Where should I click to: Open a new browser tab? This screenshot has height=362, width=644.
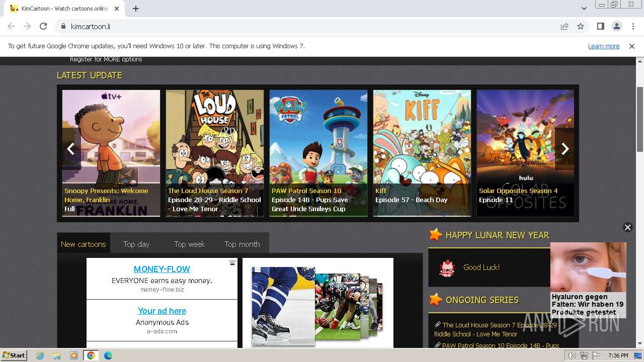coord(136,9)
